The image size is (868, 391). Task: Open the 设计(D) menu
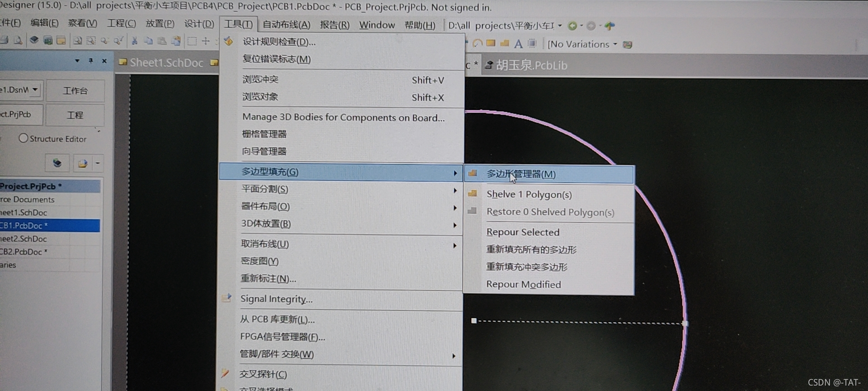point(199,24)
